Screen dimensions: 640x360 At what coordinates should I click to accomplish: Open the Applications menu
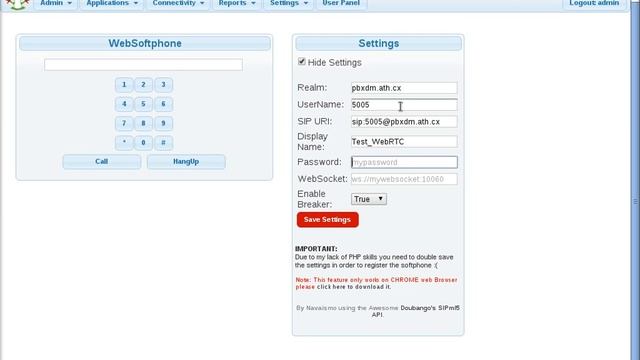(111, 4)
